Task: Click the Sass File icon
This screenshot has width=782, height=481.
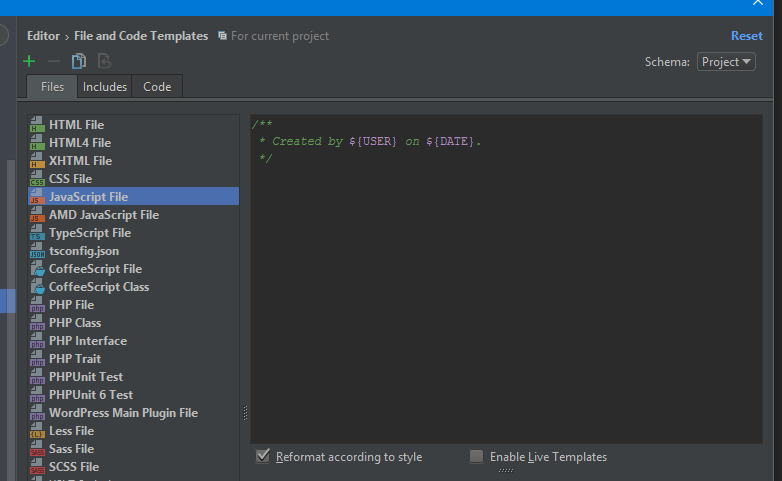Action: click(37, 448)
